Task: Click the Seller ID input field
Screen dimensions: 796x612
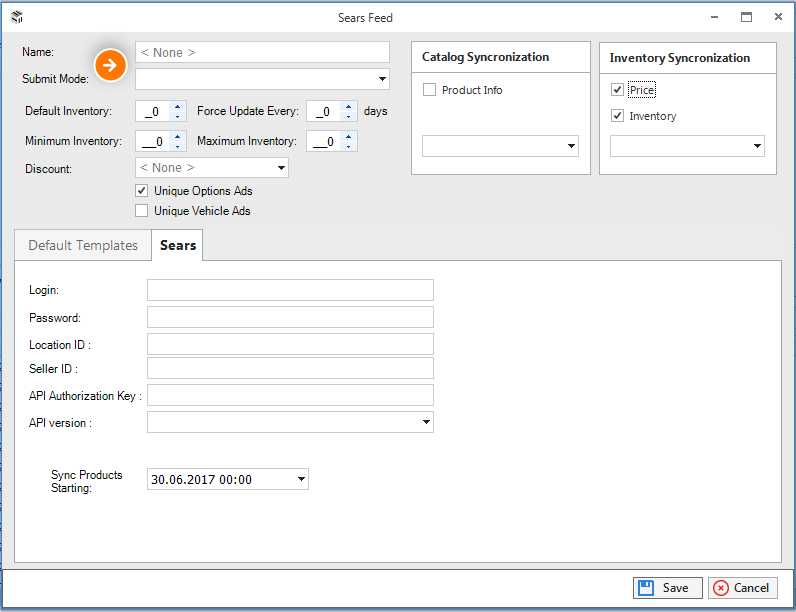Action: [x=290, y=368]
